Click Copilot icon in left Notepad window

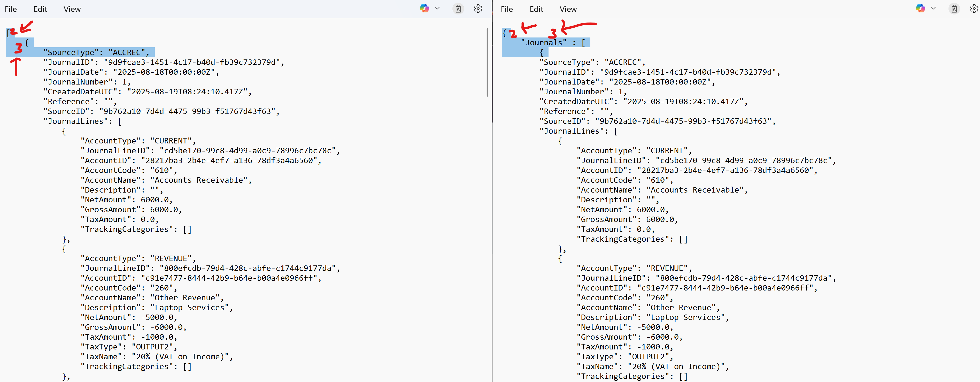click(x=424, y=8)
